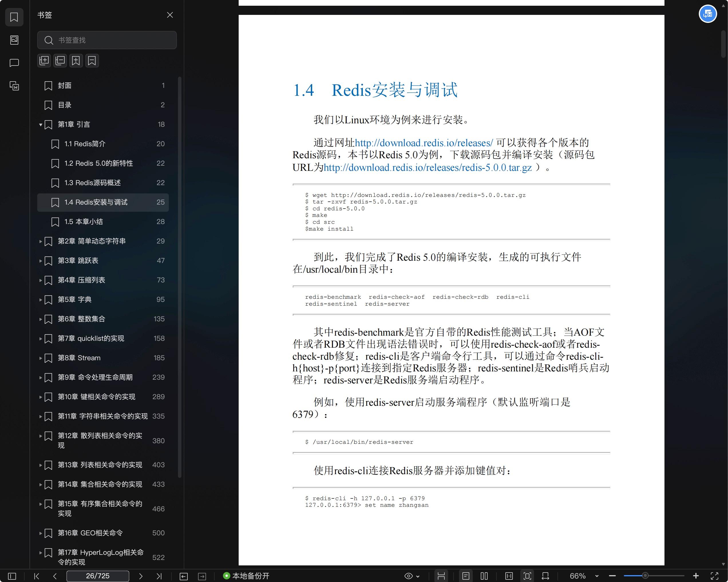Expand 第2章 简单动态字符串
The image size is (728, 582).
click(41, 241)
